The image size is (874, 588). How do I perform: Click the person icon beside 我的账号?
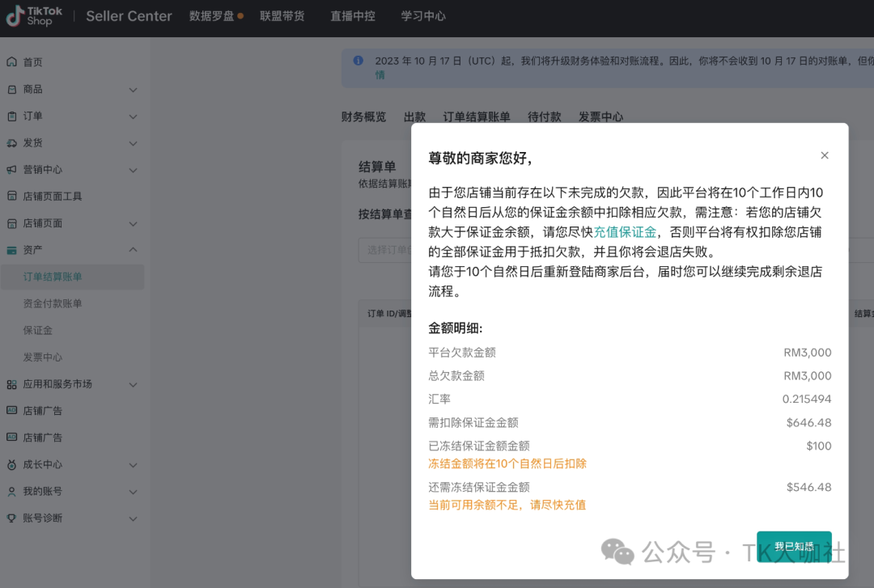tap(11, 492)
